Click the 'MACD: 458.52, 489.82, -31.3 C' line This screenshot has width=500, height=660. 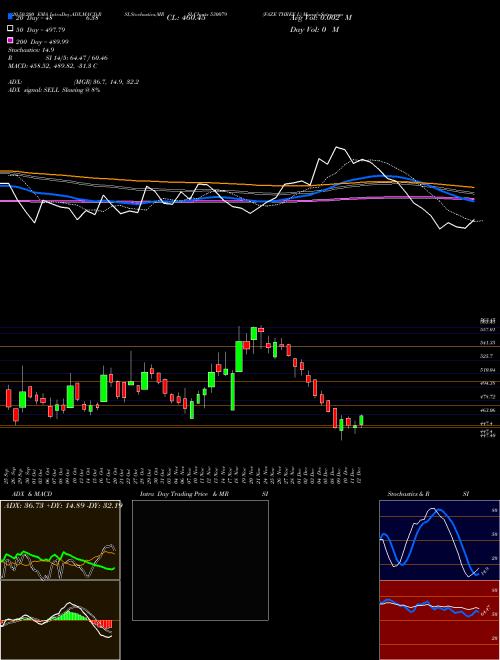point(53,66)
